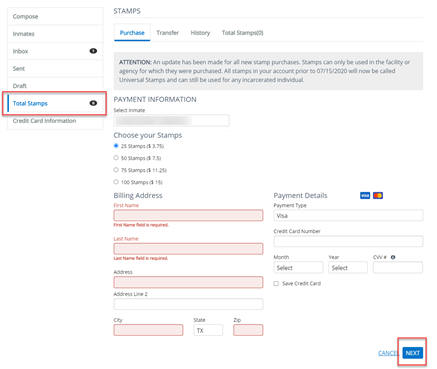This screenshot has width=437, height=369.
Task: Click the Visa card logo
Action: pyautogui.click(x=365, y=195)
